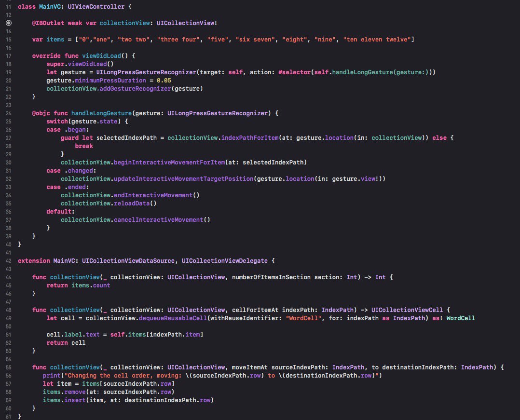Click "cancelInteractiveMovement" on line 37
This screenshot has width=520, height=420.
click(x=159, y=220)
